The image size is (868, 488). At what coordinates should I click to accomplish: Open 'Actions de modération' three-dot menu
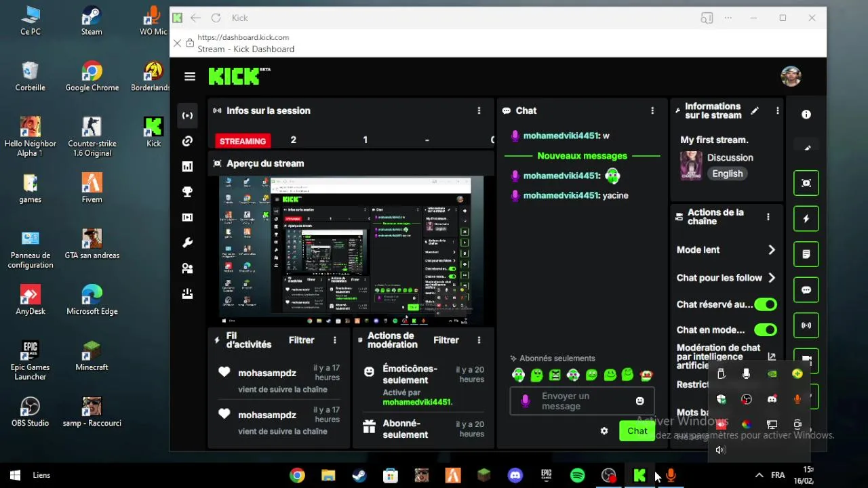coord(479,340)
